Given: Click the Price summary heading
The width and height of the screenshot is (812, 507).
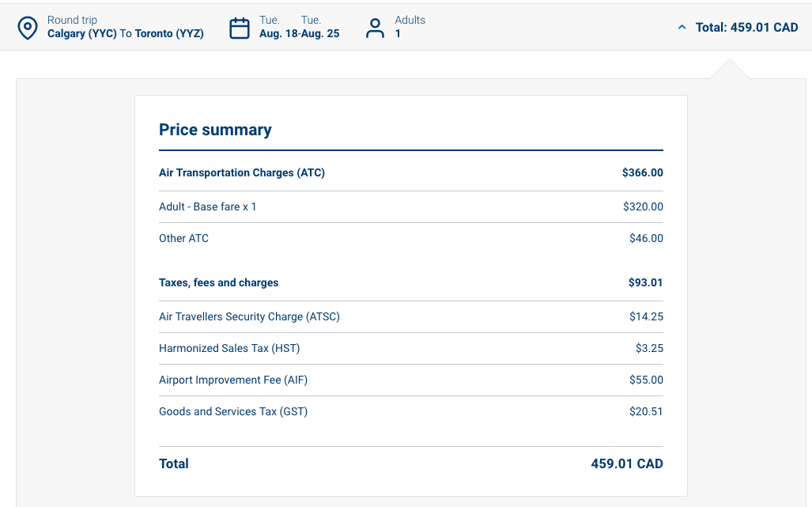Looking at the screenshot, I should tap(215, 130).
